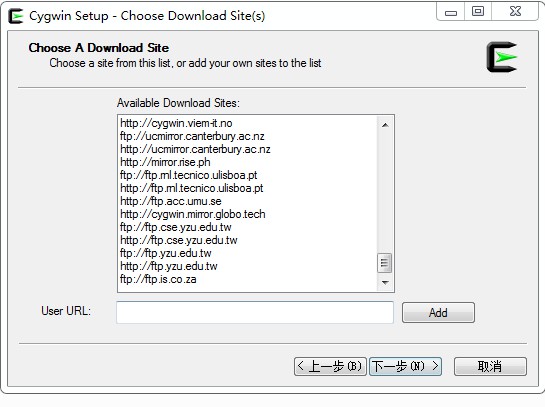The image size is (545, 407).
Task: Click the site list scroll up arrow
Action: [x=385, y=125]
